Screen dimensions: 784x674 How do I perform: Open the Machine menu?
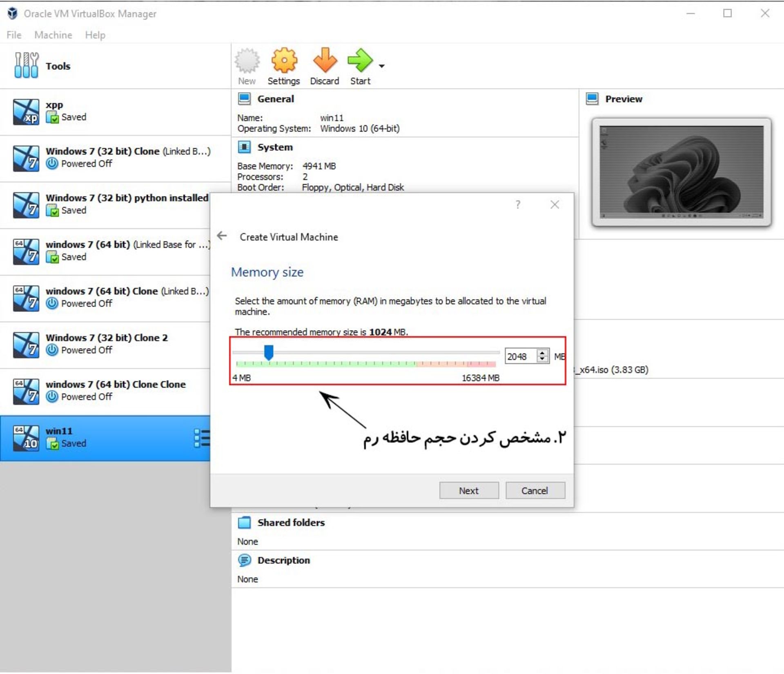(x=53, y=35)
